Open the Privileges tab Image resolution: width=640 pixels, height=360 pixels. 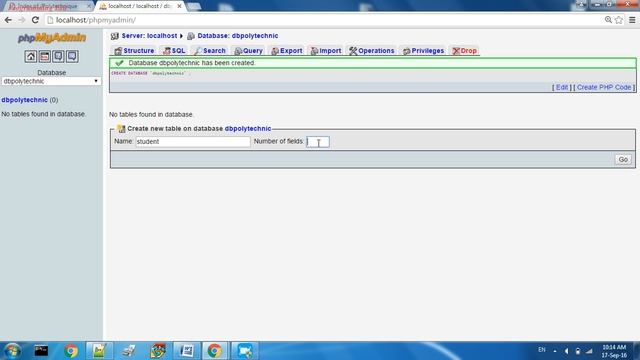[423, 51]
